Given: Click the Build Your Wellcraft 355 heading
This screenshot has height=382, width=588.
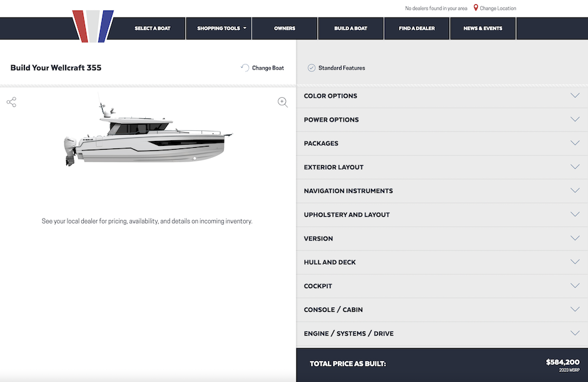Looking at the screenshot, I should [x=56, y=68].
